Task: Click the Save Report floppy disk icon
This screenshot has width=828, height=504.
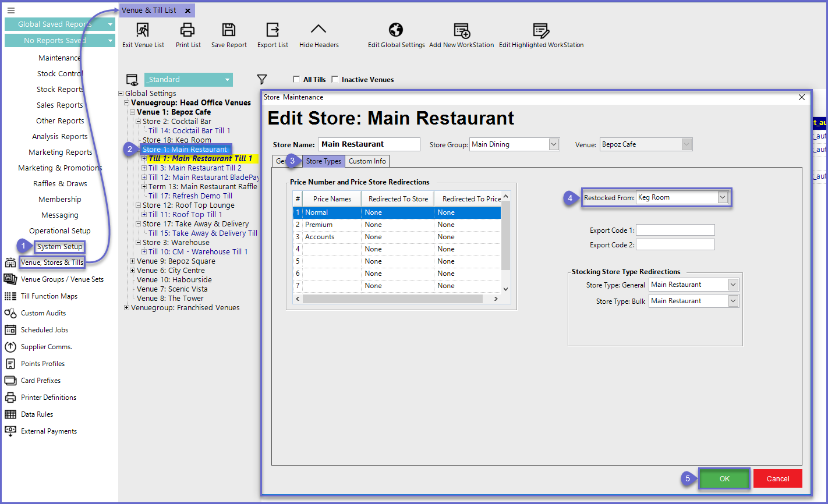Action: click(229, 30)
